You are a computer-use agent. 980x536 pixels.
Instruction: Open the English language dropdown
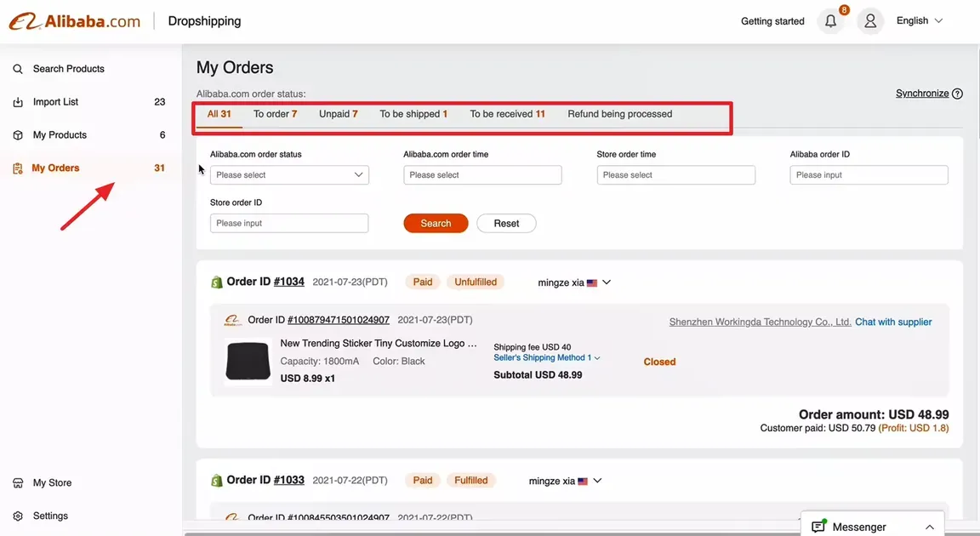coord(920,20)
